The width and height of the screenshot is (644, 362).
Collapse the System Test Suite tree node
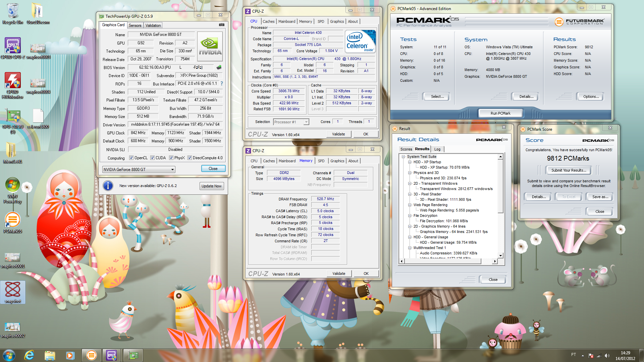tap(403, 157)
